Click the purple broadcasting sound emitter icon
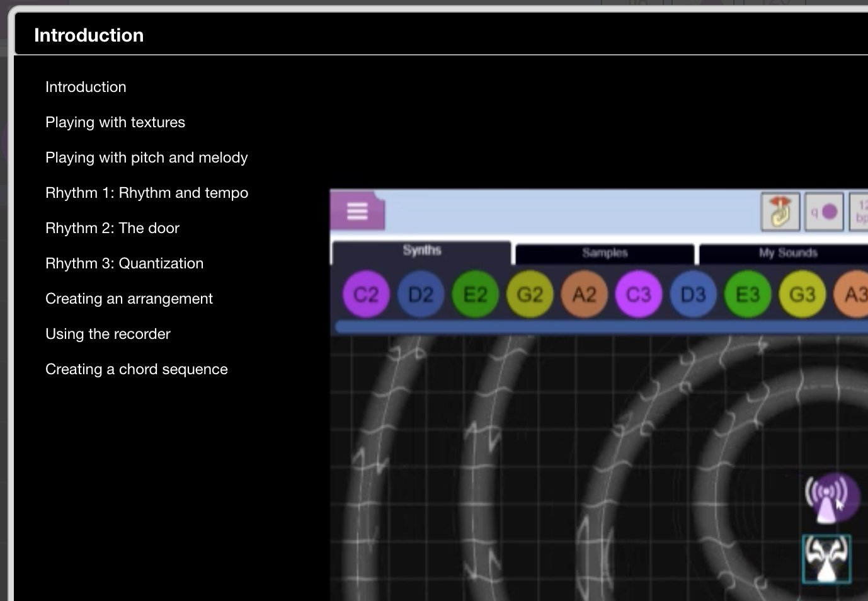This screenshot has width=868, height=601. pos(831,498)
